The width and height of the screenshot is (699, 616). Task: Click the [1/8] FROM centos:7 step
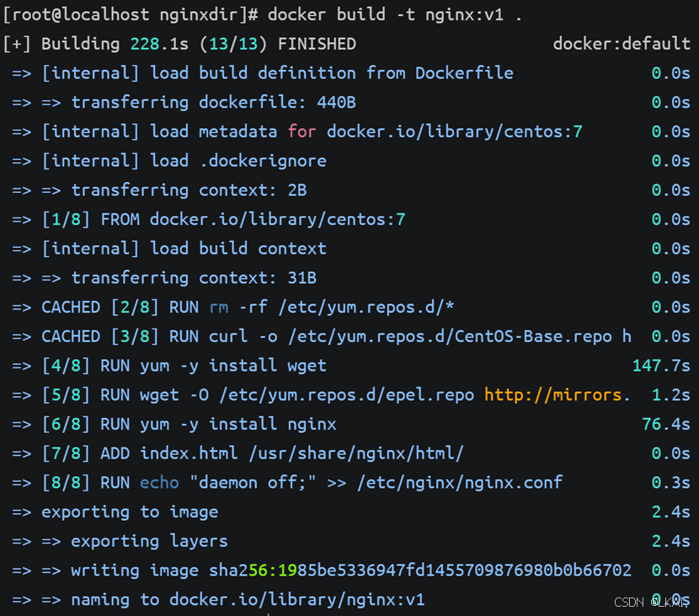pos(223,219)
